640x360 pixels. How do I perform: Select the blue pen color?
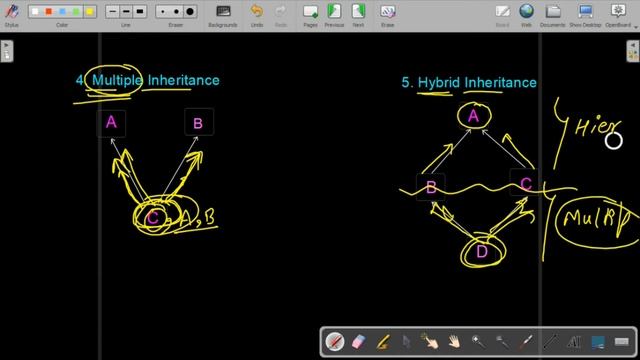(62, 11)
